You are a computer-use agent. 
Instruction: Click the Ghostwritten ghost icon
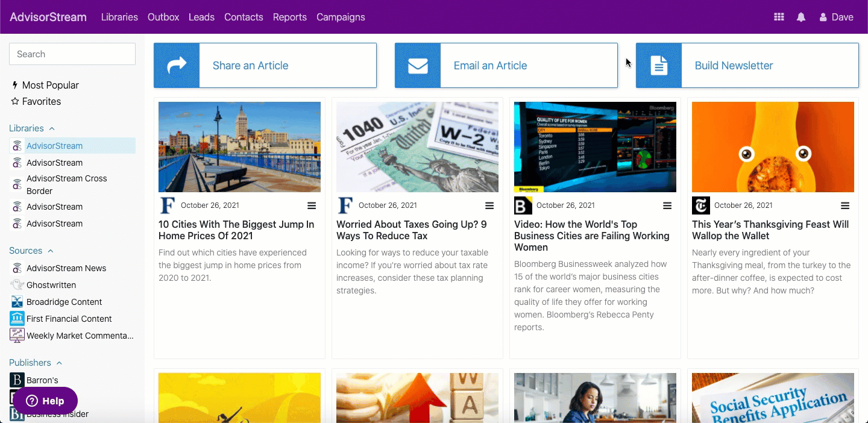click(x=17, y=285)
